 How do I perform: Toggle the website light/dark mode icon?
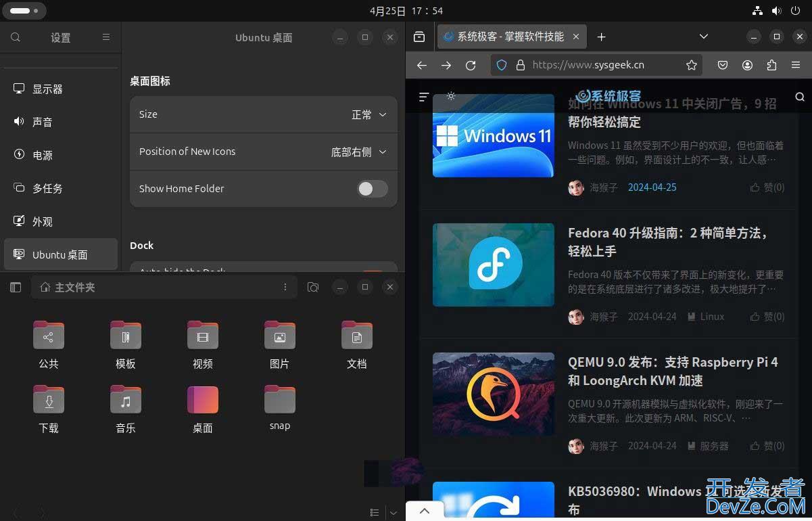[x=451, y=96]
